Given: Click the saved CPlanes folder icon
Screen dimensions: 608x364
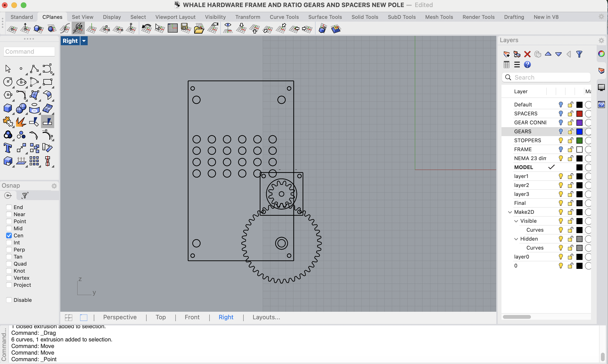Looking at the screenshot, I should coord(199,29).
